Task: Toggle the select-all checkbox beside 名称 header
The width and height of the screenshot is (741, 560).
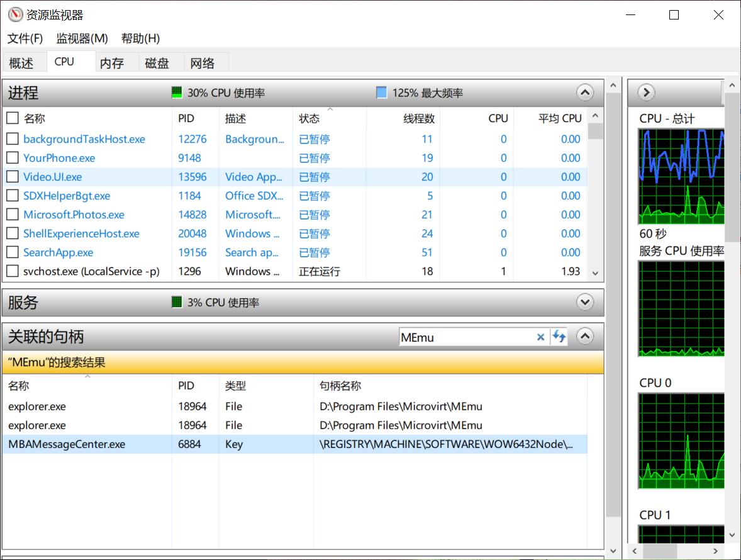Action: click(x=13, y=118)
